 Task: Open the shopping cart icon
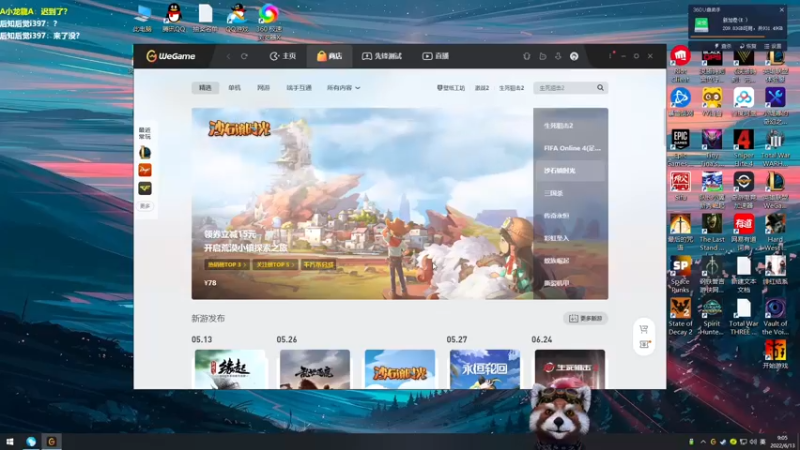click(x=644, y=329)
